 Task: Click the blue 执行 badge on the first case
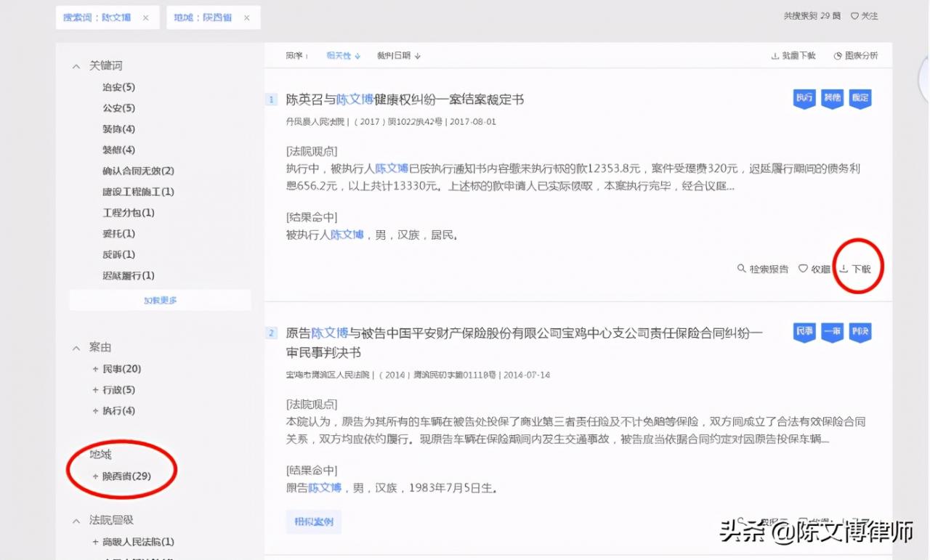[804, 99]
